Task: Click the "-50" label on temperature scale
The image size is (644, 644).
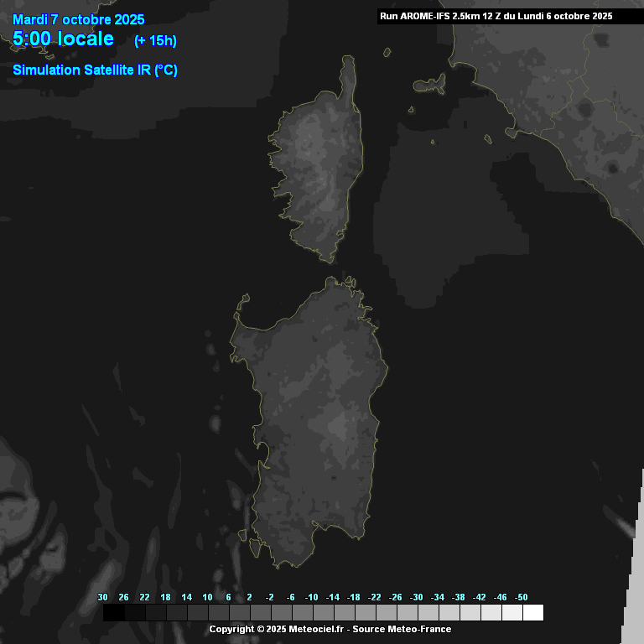Action: coord(521,597)
